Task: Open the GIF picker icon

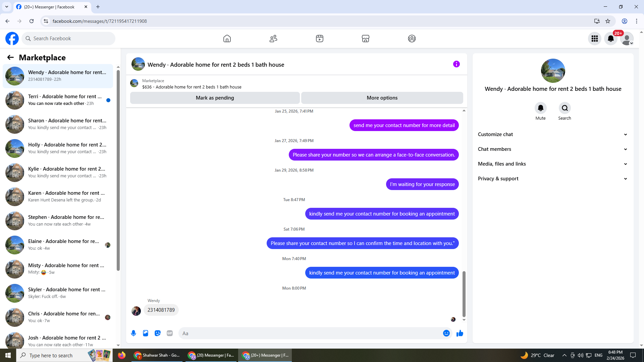Action: pos(170,333)
